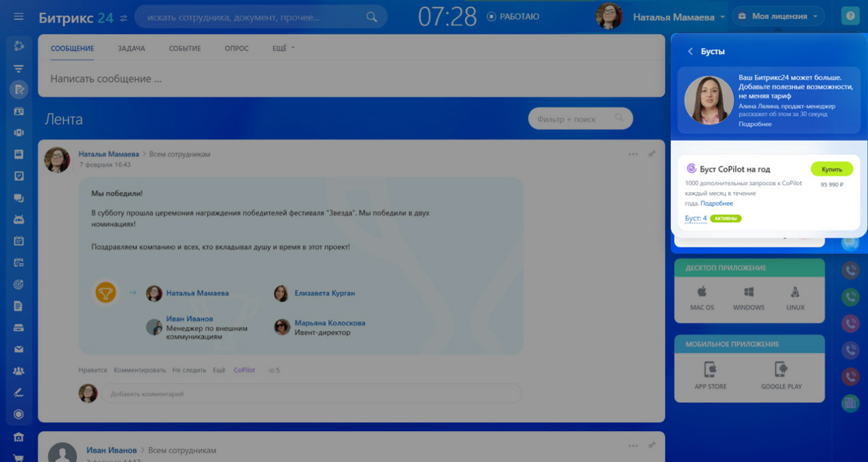
Task: Pin Иван Иванов's post
Action: coord(652,446)
